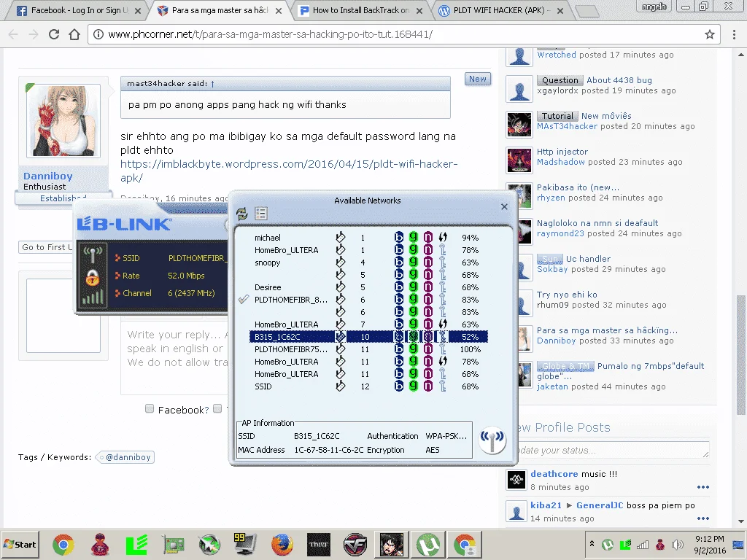Close the Para sa mga master tab

(279, 10)
